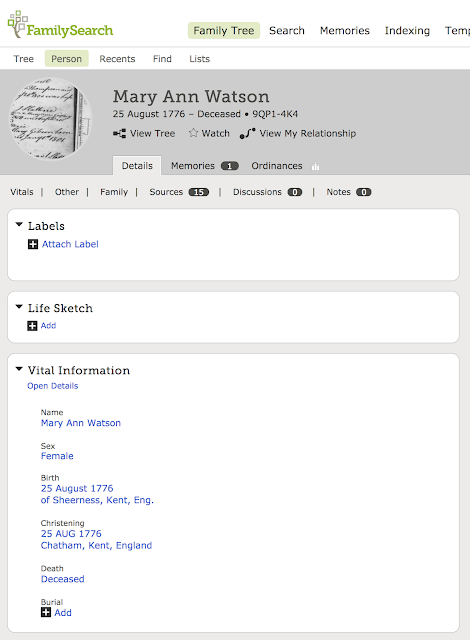Collapse the Labels section
Image resolution: width=470 pixels, height=640 pixels.
pos(19,225)
